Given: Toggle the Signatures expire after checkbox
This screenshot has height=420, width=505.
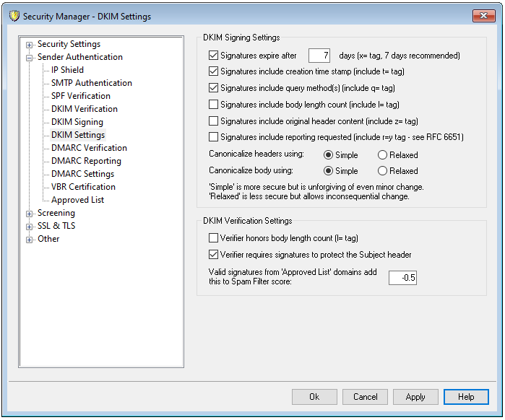Looking at the screenshot, I should (x=213, y=56).
